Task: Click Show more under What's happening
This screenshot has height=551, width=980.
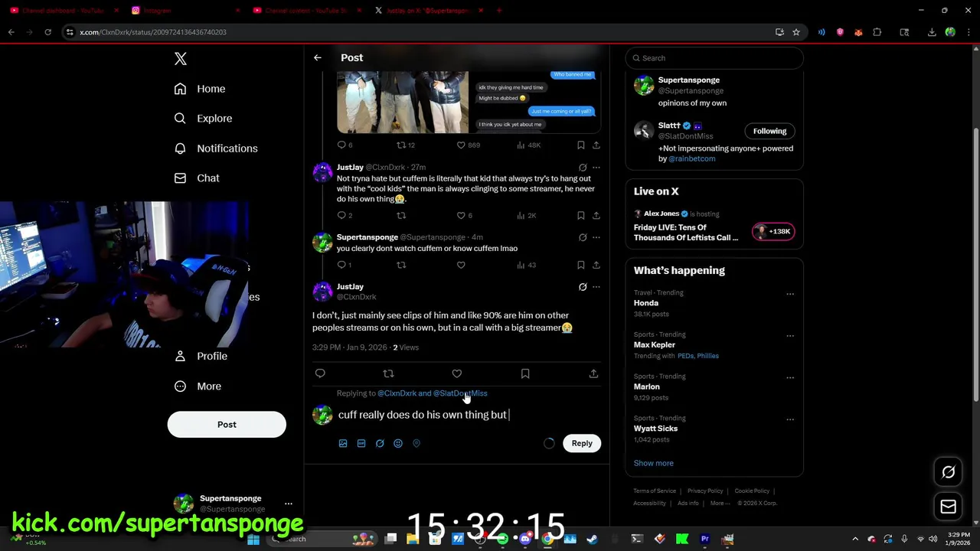Action: pos(654,464)
